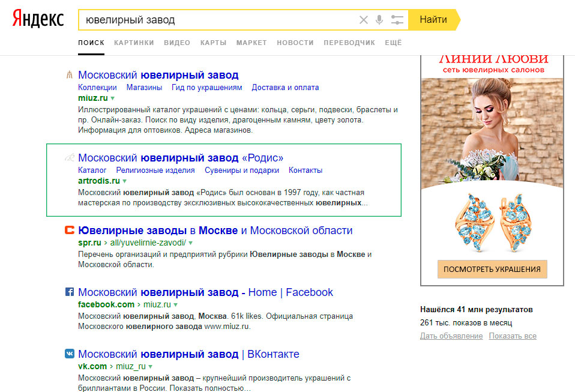Image resolution: width=575 pixels, height=392 pixels.
Task: Click the Facebook favicon icon
Action: (69, 292)
